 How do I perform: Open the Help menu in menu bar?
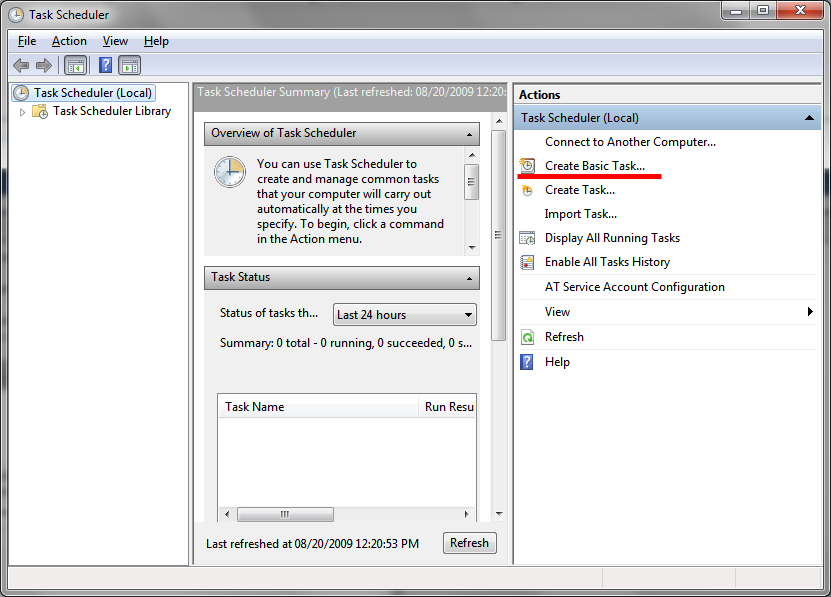(x=156, y=41)
